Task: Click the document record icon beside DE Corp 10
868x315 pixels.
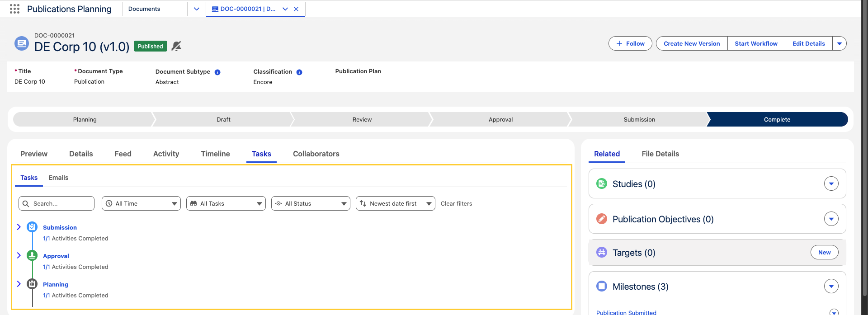Action: point(22,43)
